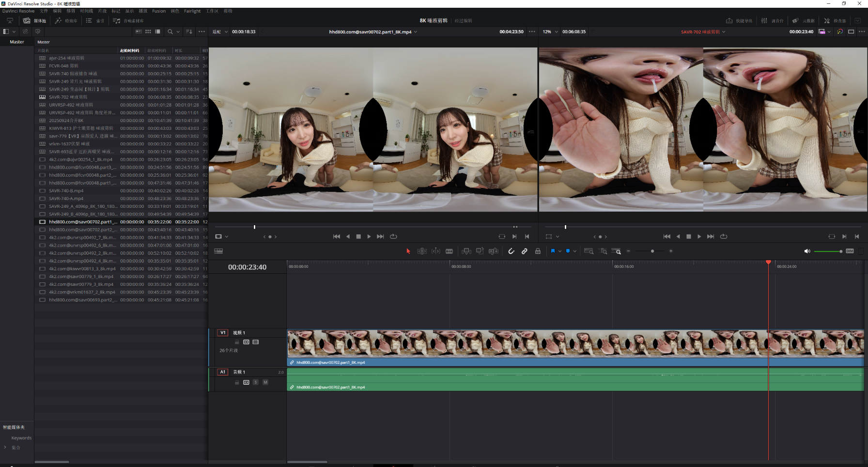The height and width of the screenshot is (467, 868).
Task: Switch media pool to thumbnail view
Action: coord(148,31)
